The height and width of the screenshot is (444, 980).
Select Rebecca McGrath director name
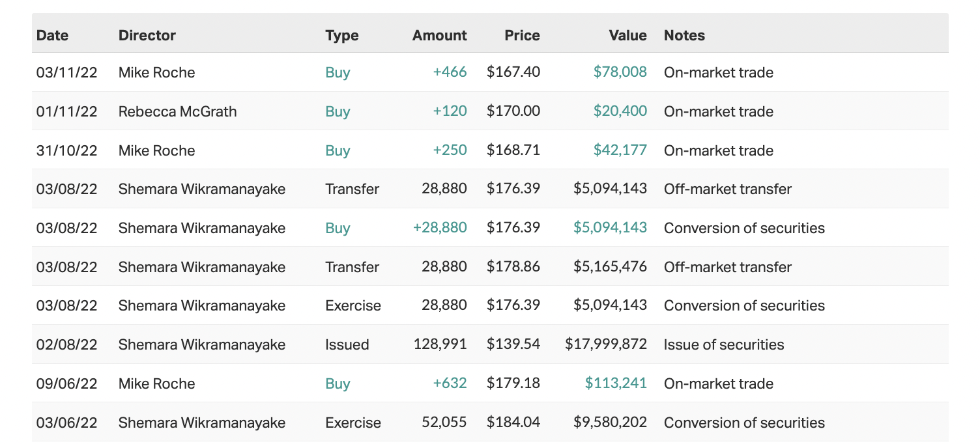pos(177,111)
